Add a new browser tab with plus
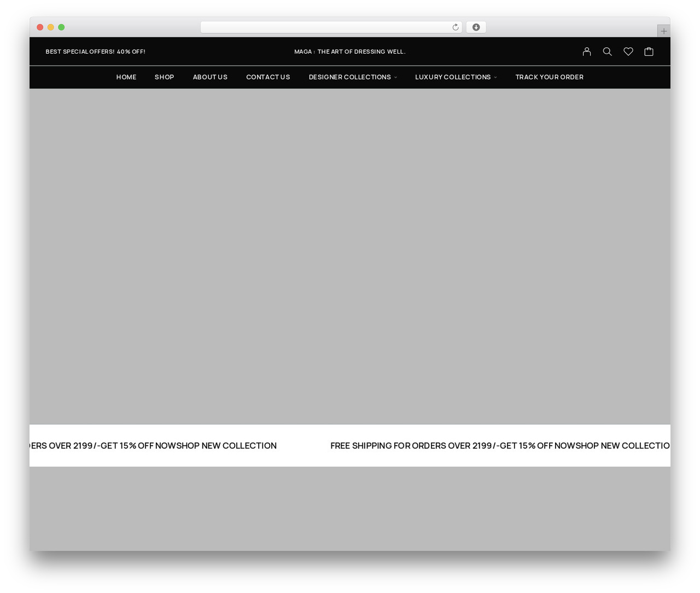 664,31
